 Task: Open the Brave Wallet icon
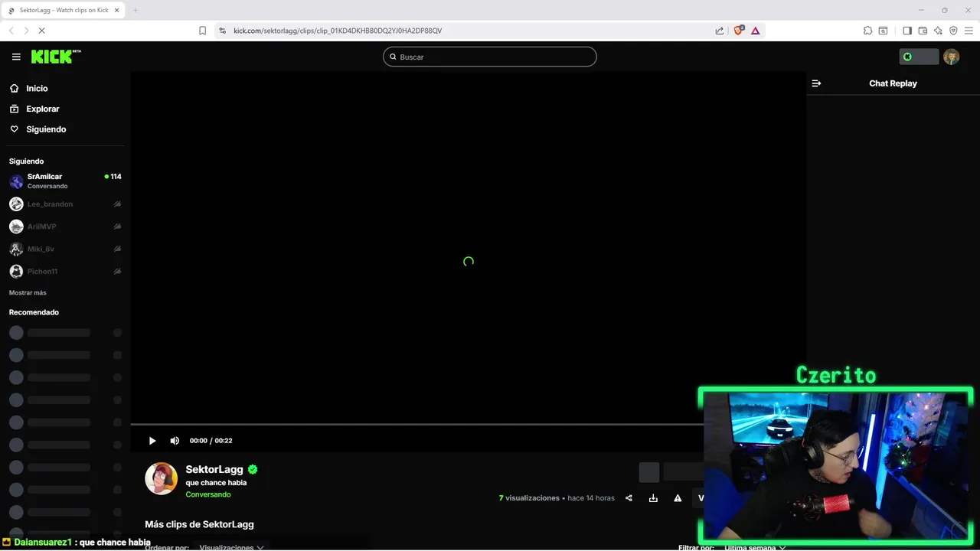(923, 31)
